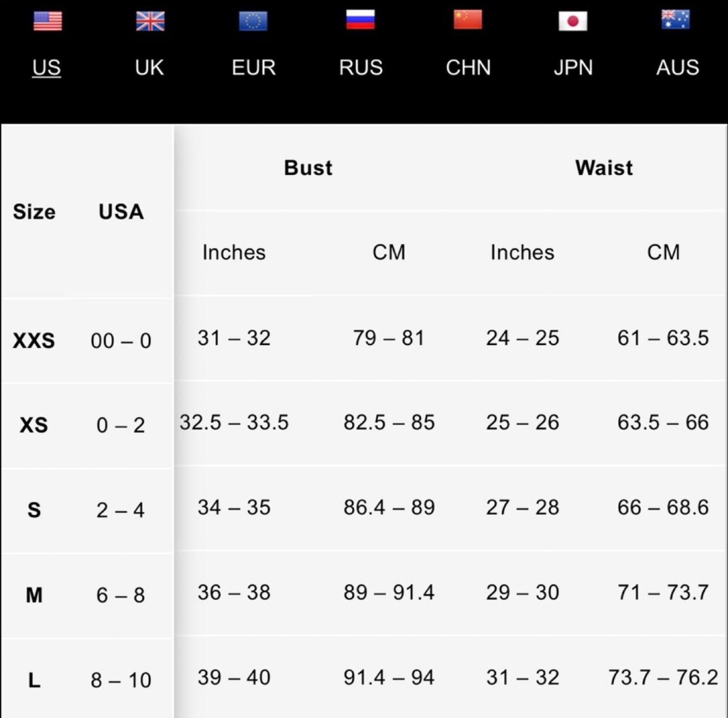Screen dimensions: 728x718
Task: Click the Chinese flag icon
Action: pyautogui.click(x=468, y=20)
